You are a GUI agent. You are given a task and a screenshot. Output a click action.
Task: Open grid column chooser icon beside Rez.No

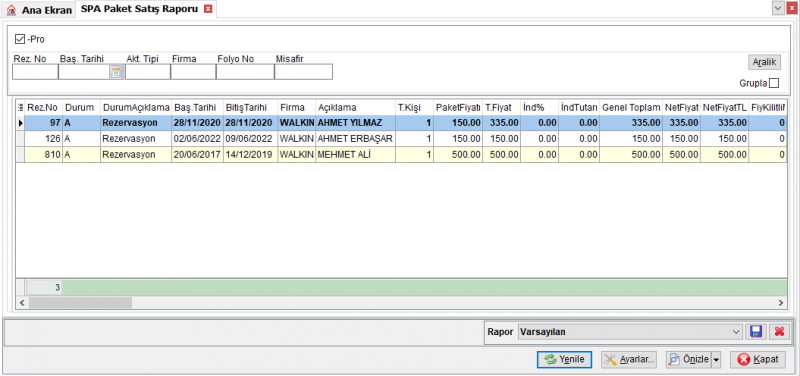(x=21, y=107)
